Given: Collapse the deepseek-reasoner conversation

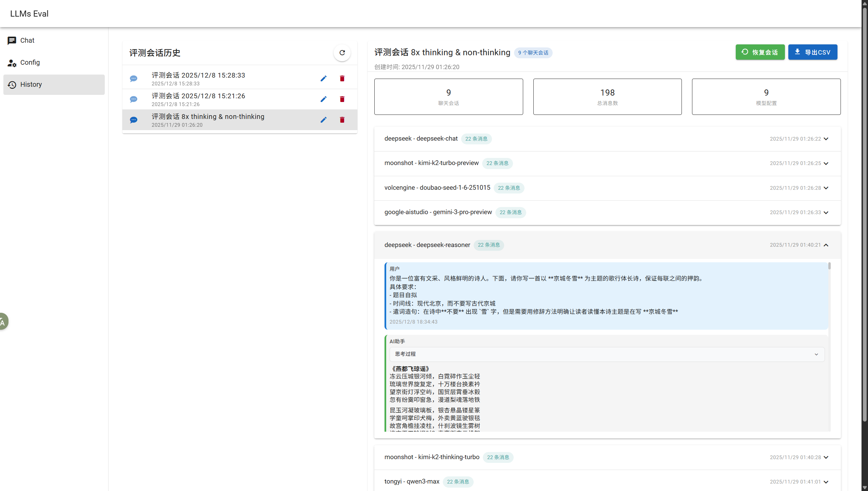Looking at the screenshot, I should coord(826,245).
